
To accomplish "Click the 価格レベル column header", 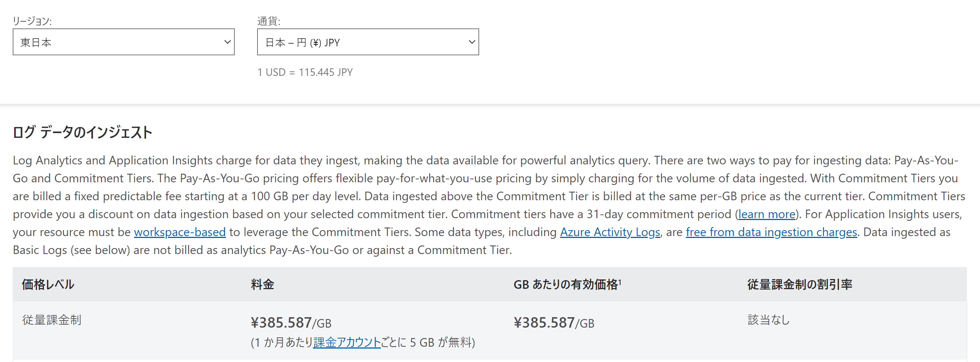I will pos(47,284).
